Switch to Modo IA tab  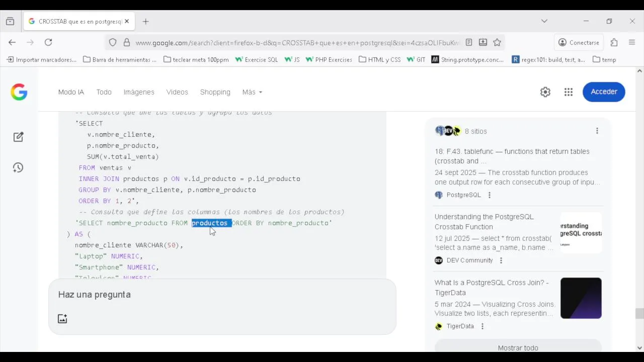point(71,92)
